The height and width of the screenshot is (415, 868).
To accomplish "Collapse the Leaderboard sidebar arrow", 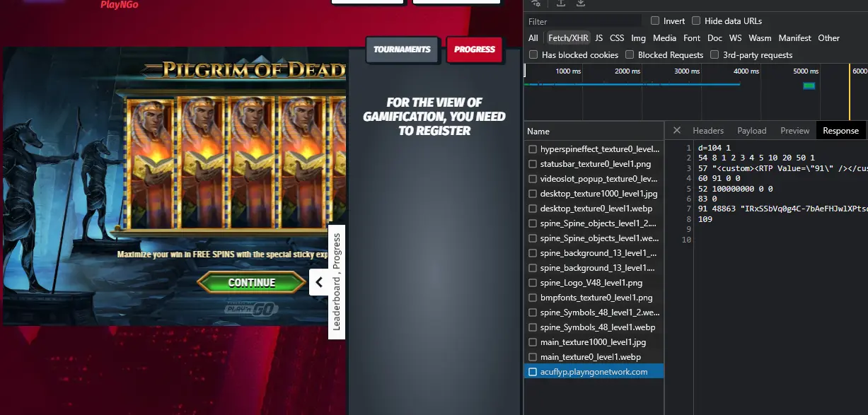I will 319,282.
